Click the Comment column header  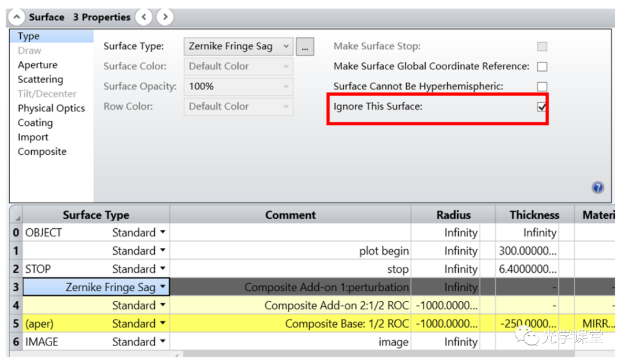click(291, 215)
